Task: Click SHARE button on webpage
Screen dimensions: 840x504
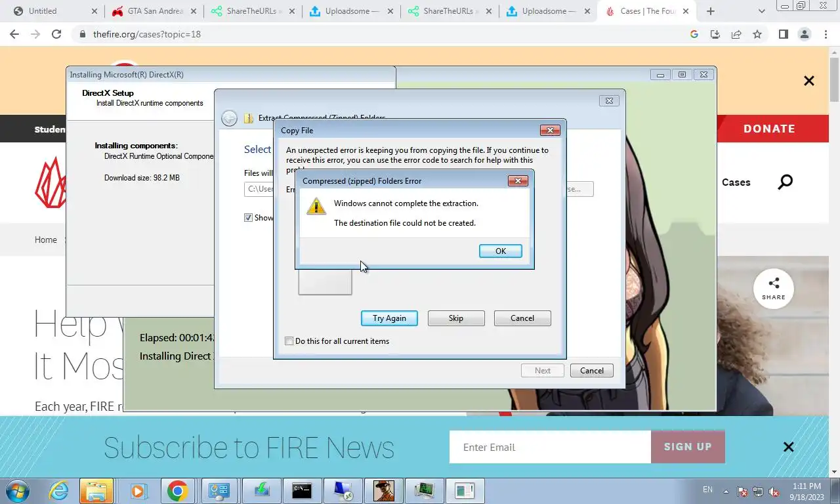Action: coord(774,289)
